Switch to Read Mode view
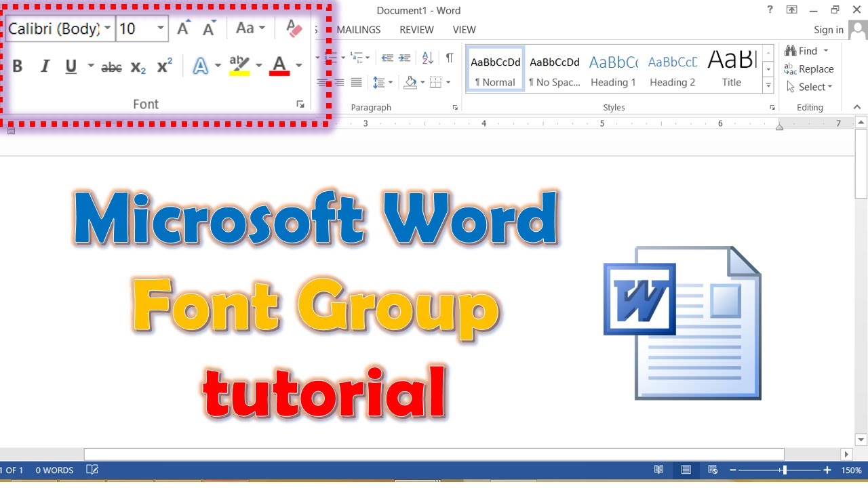The image size is (868, 488). 658,470
